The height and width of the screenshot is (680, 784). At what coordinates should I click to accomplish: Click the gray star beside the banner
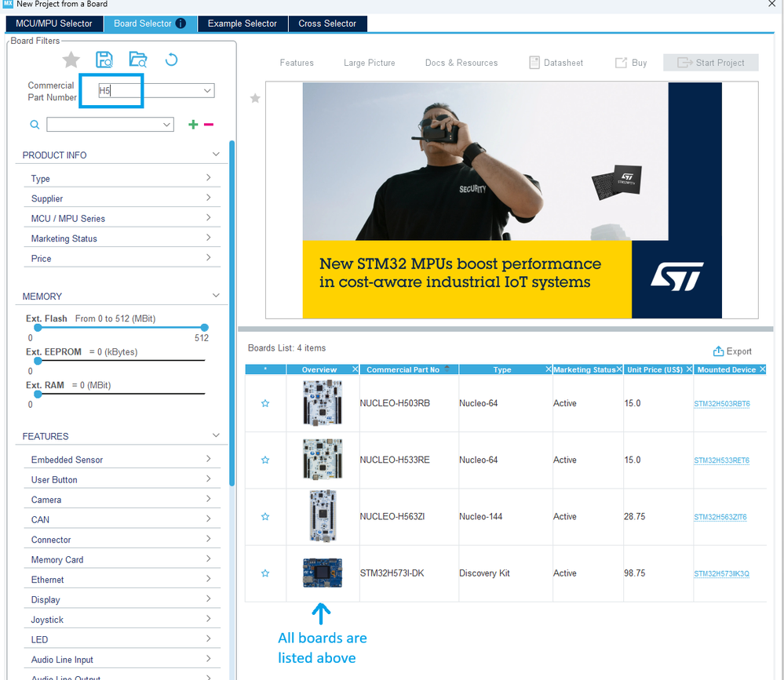tap(255, 98)
